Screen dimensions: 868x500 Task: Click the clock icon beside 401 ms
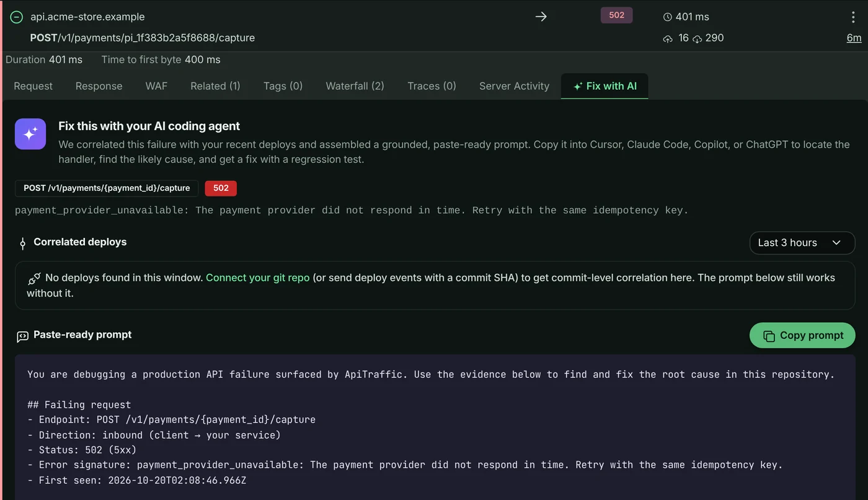667,17
